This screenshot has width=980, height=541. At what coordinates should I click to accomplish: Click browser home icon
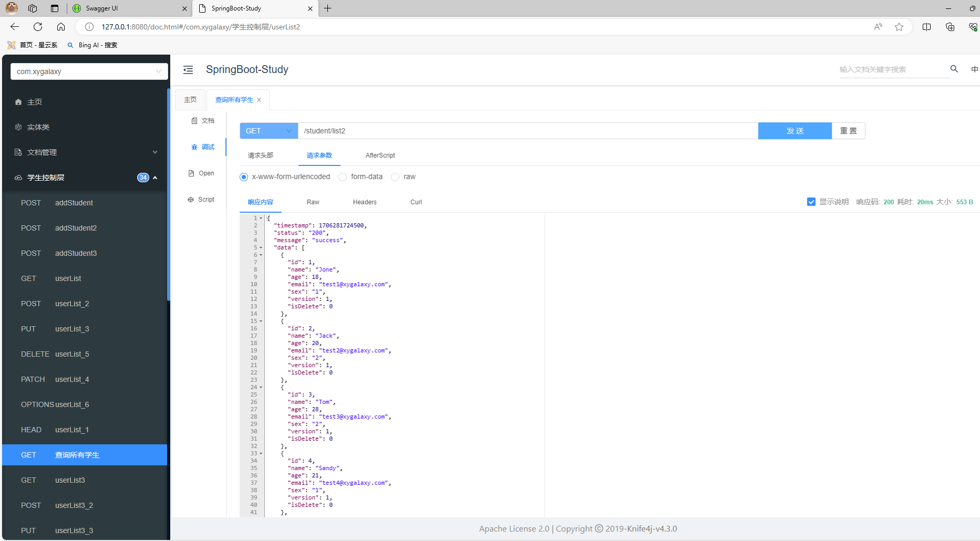point(61,27)
